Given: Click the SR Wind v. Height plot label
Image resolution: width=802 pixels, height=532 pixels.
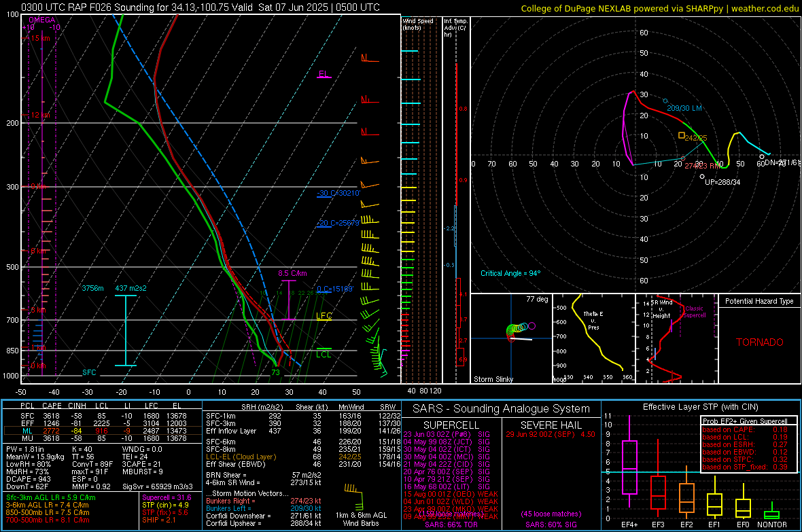Looking at the screenshot, I should (x=661, y=309).
